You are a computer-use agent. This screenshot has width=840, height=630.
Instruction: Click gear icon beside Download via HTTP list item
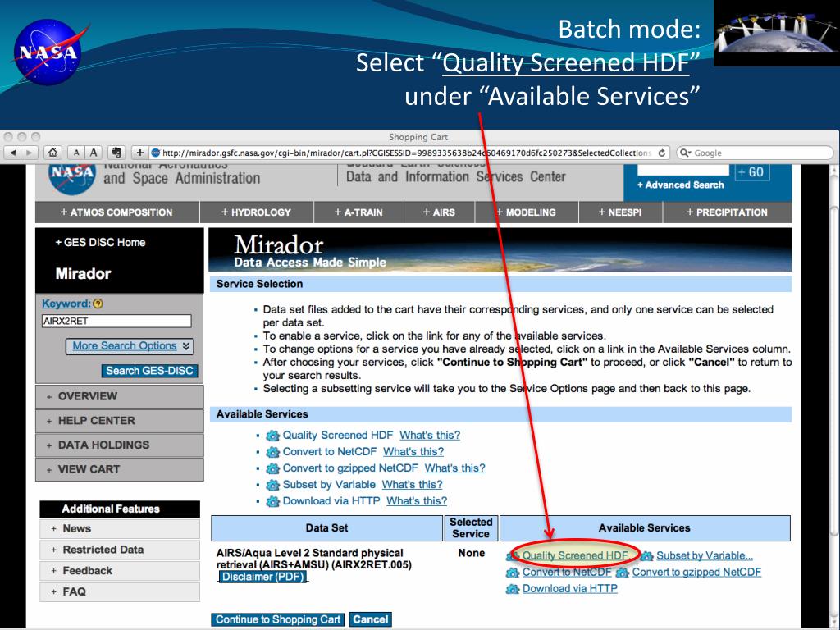[272, 501]
